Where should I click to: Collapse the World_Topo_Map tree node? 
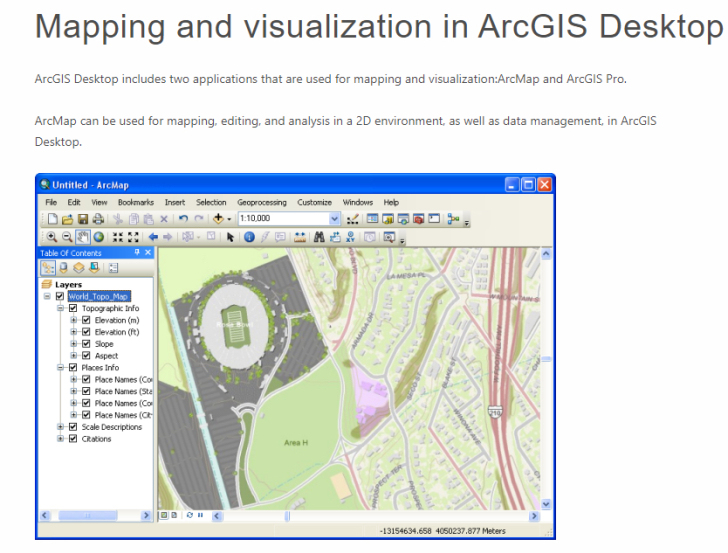pyautogui.click(x=47, y=296)
